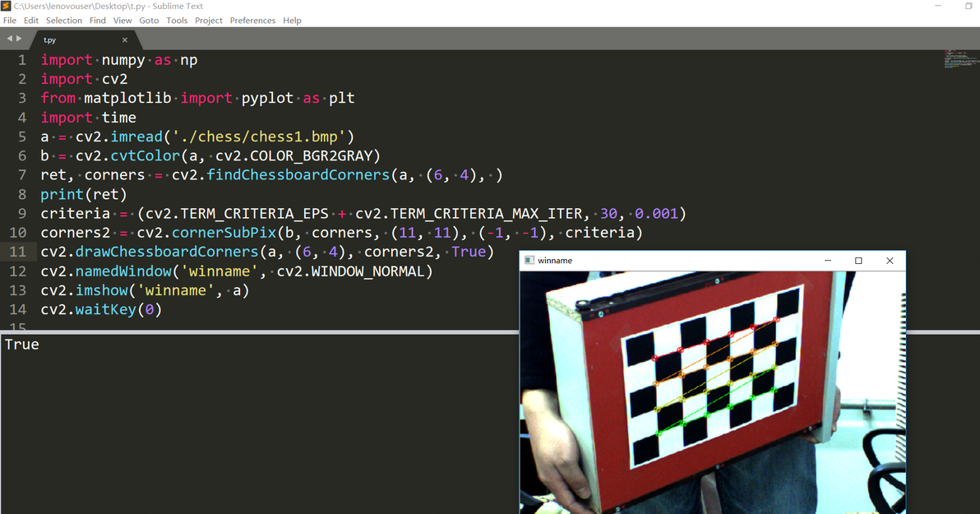Maximize the winname window

pyautogui.click(x=858, y=261)
